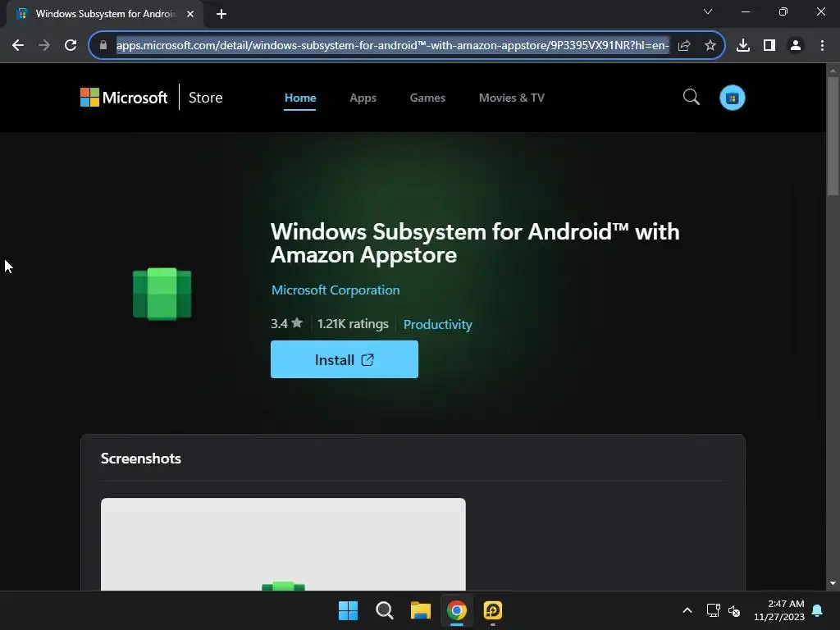Viewport: 840px width, 630px height.
Task: Toggle Chrome side panel
Action: coord(769,46)
